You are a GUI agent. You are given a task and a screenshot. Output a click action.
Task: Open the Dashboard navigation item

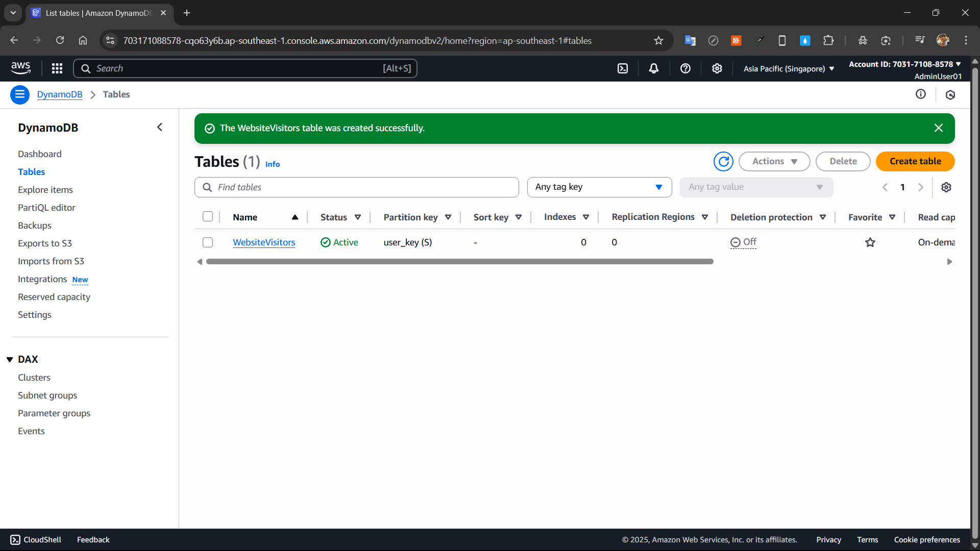(x=40, y=154)
